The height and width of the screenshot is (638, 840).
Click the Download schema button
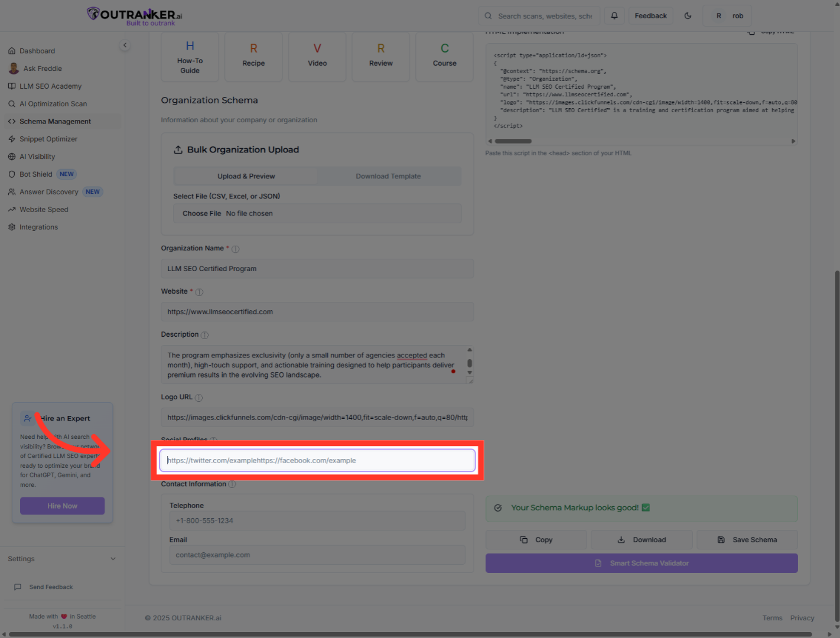click(642, 540)
